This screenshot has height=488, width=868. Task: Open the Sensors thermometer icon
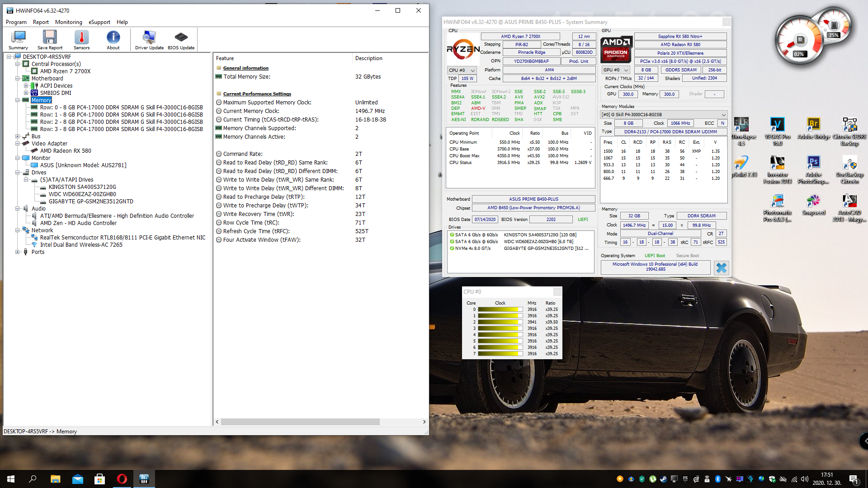pyautogui.click(x=81, y=37)
